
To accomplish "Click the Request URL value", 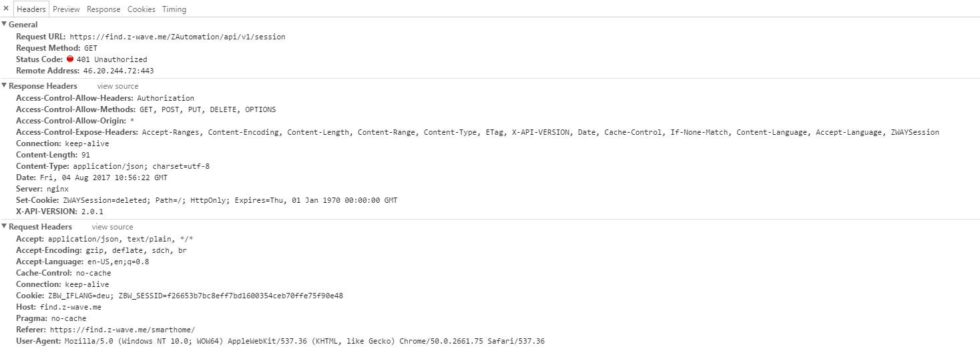I will click(x=177, y=37).
